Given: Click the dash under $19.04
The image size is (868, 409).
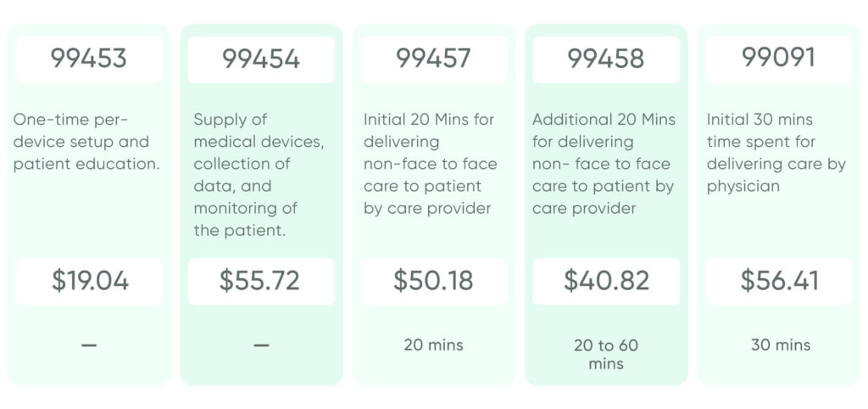Looking at the screenshot, I should [89, 345].
